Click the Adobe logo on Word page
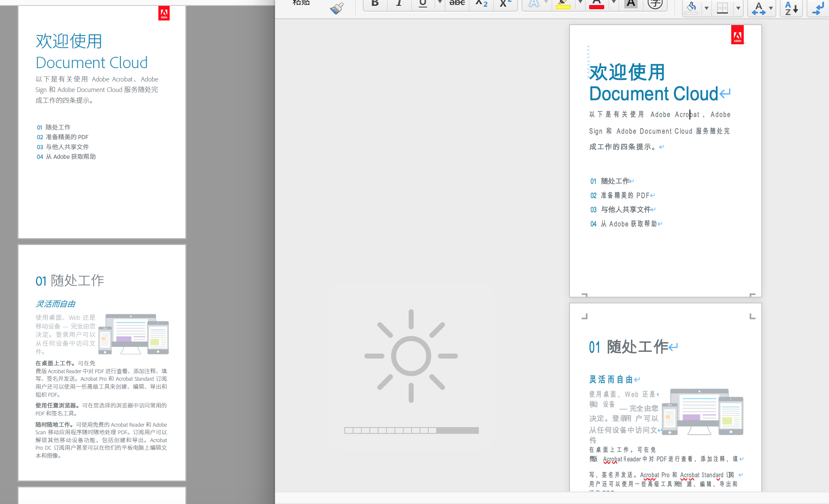 click(x=737, y=35)
